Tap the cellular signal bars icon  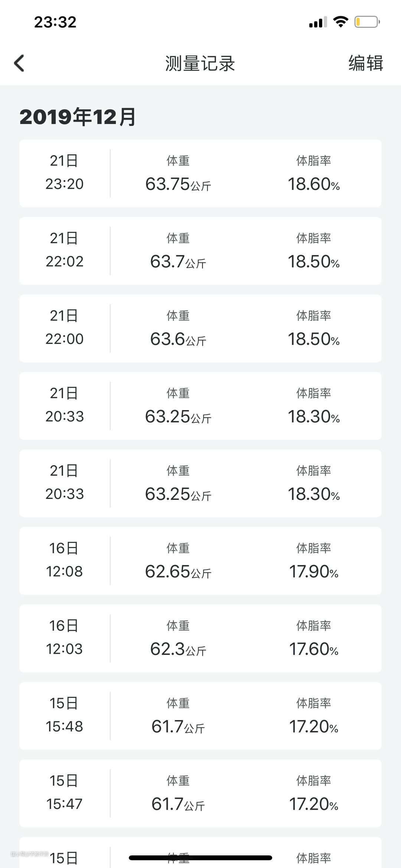[x=318, y=22]
